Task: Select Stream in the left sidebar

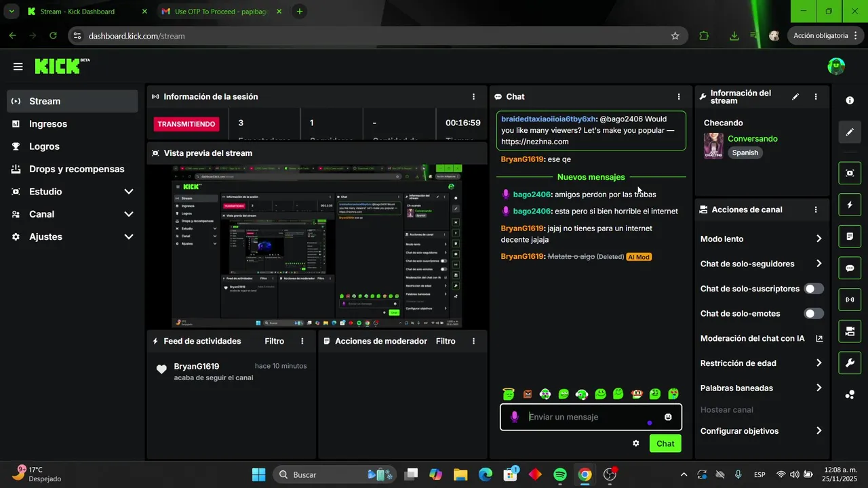Action: point(73,101)
